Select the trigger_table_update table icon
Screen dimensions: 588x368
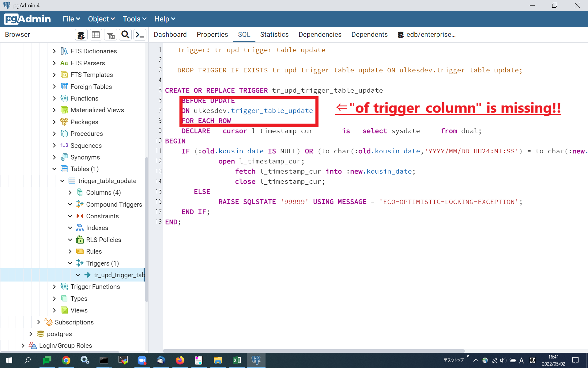[x=72, y=181]
